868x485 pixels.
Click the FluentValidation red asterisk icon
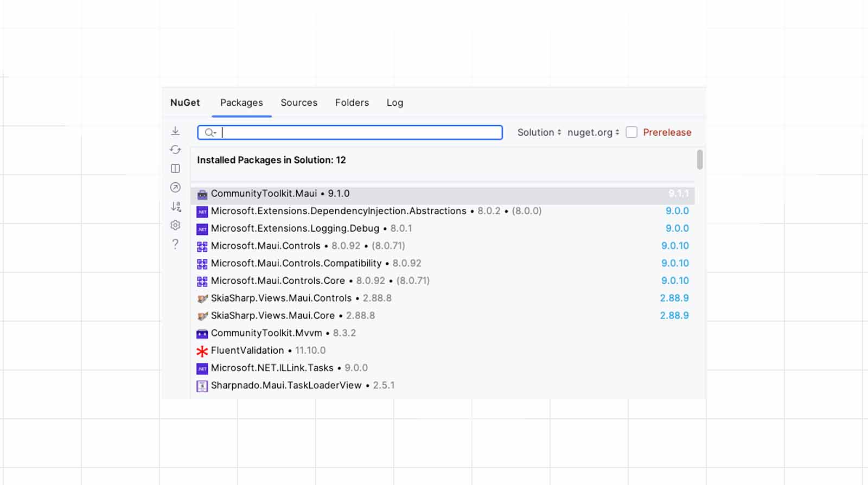tap(202, 351)
